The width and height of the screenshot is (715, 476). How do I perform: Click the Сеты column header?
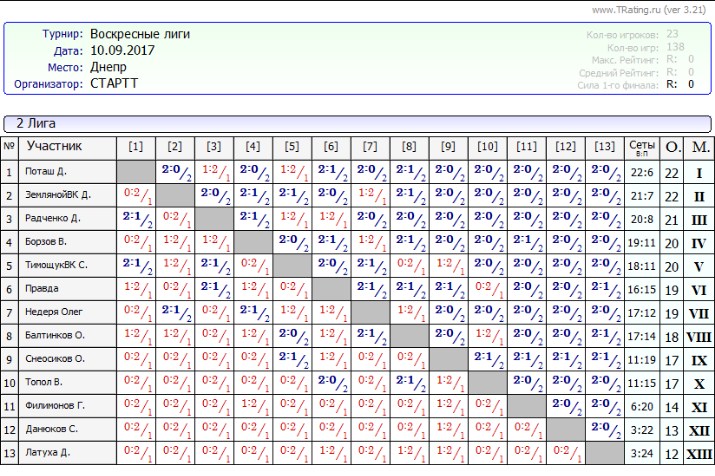coord(643,148)
